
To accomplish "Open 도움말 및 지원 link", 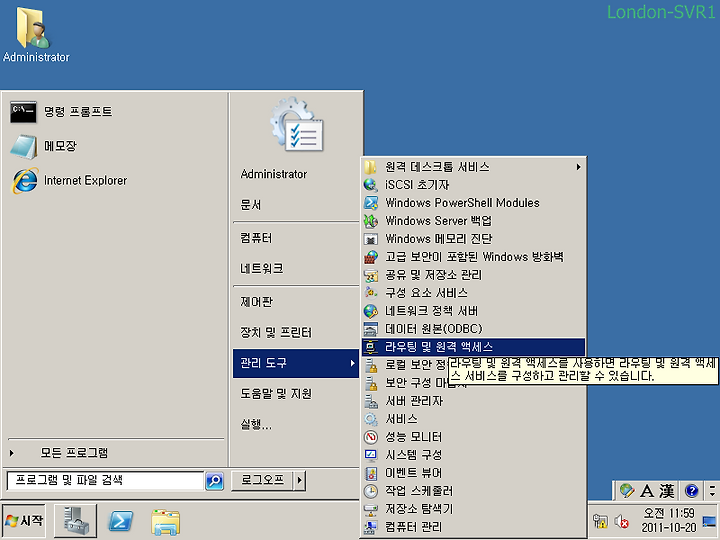I will coord(276,394).
